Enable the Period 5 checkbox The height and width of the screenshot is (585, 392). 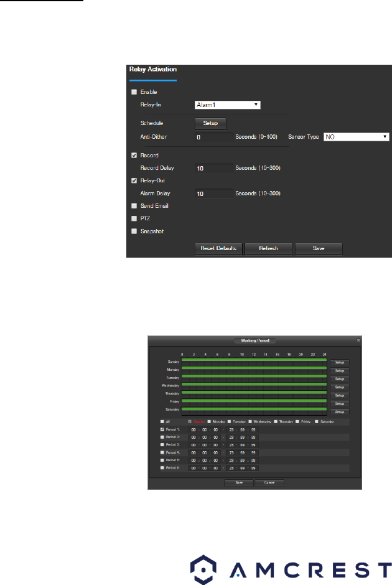162,461
